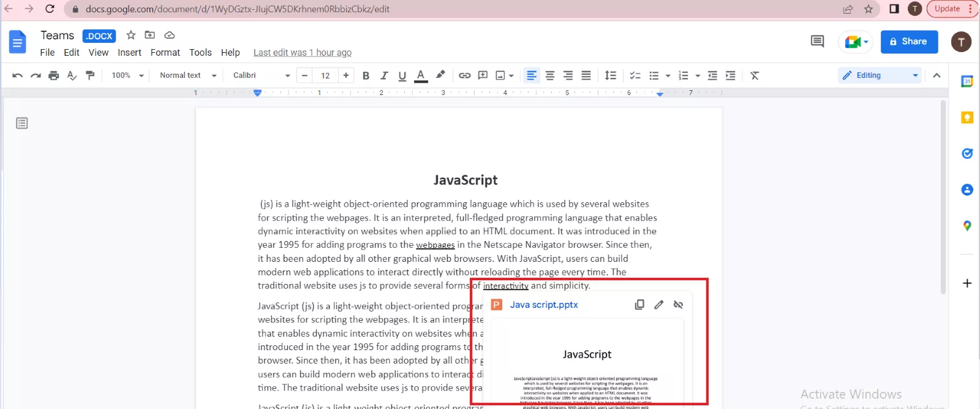The image size is (980, 409).
Task: Open the Editing mode dropdown
Action: pos(881,75)
